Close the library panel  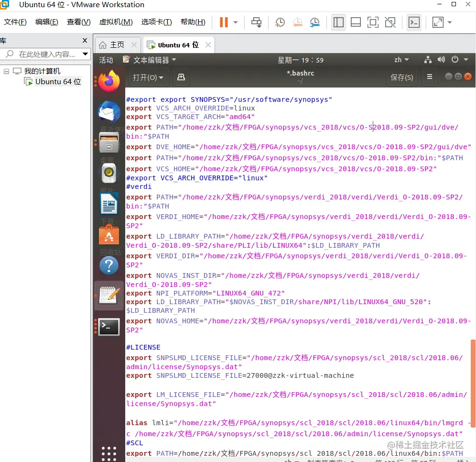(x=85, y=40)
